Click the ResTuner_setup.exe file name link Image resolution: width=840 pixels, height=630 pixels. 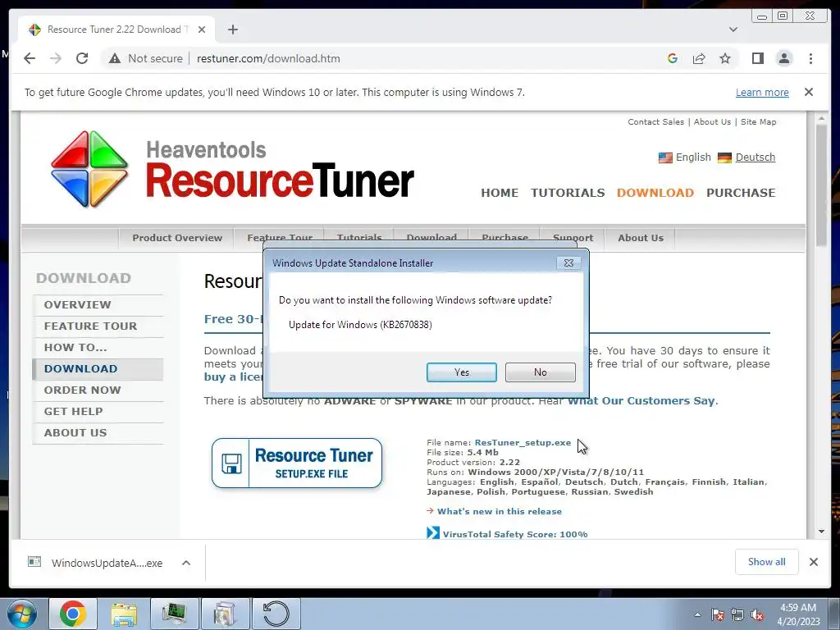(523, 442)
